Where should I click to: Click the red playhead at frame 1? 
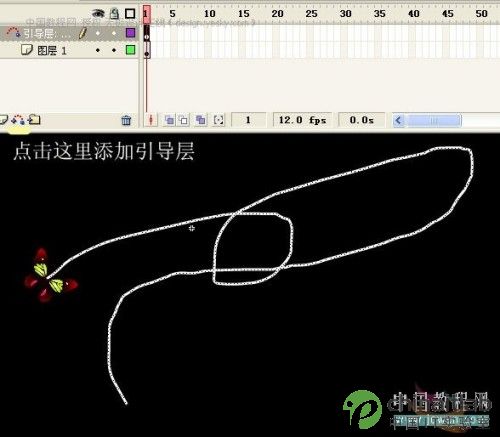pos(147,14)
